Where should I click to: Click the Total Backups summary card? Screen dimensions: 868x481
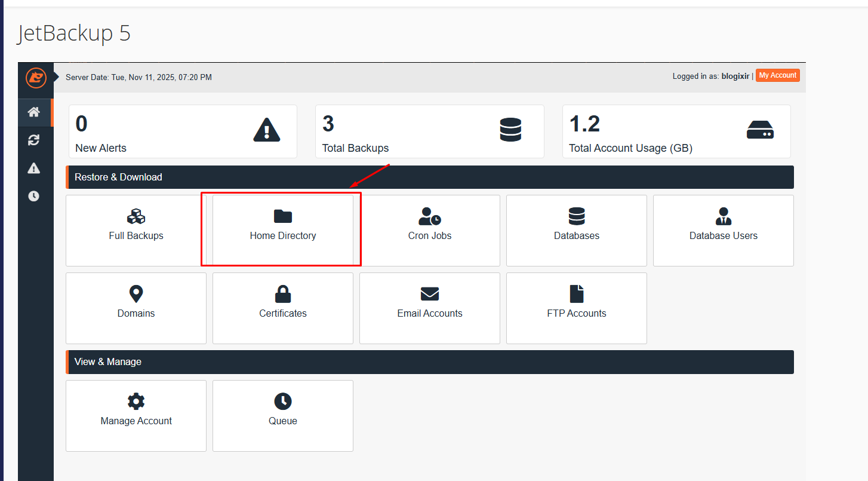(430, 131)
